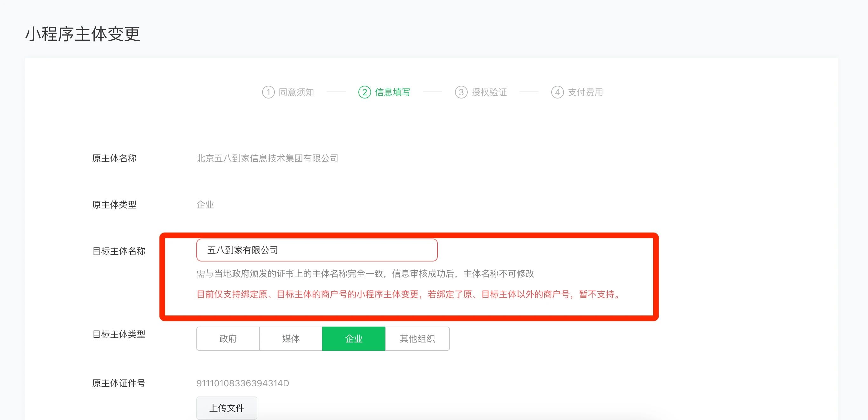Screen dimensions: 868x420
Task: Click the 原主体名称 label
Action: [114, 158]
